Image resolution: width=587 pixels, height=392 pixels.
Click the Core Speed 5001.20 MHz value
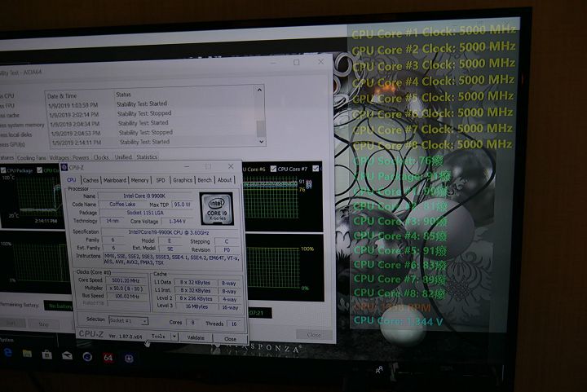click(x=126, y=280)
